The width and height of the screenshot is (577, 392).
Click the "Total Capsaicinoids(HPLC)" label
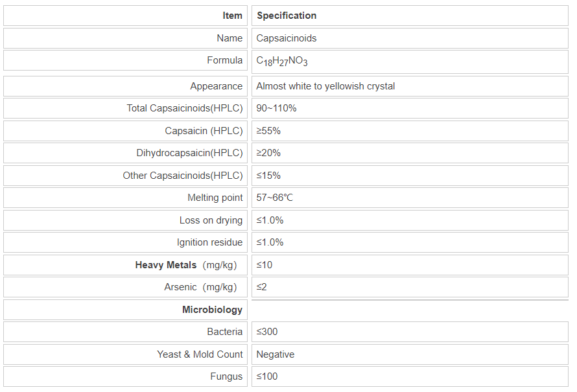(184, 108)
